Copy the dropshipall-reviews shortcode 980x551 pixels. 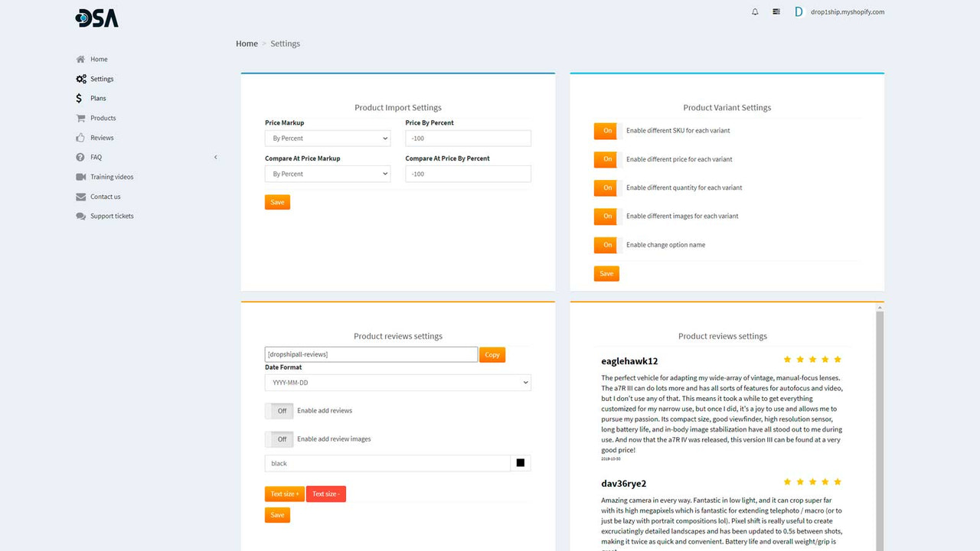(492, 354)
